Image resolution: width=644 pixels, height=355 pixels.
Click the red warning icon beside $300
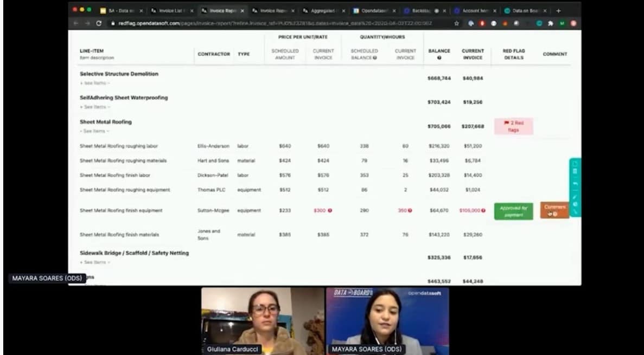(x=329, y=210)
